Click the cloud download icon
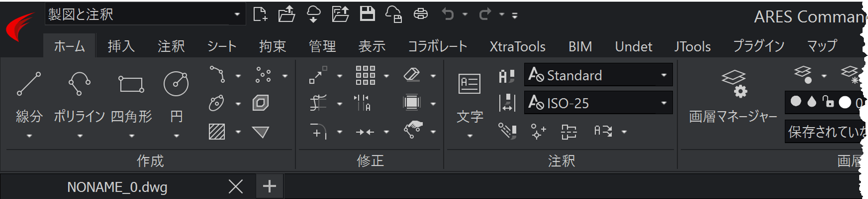The width and height of the screenshot is (868, 199). 313,15
